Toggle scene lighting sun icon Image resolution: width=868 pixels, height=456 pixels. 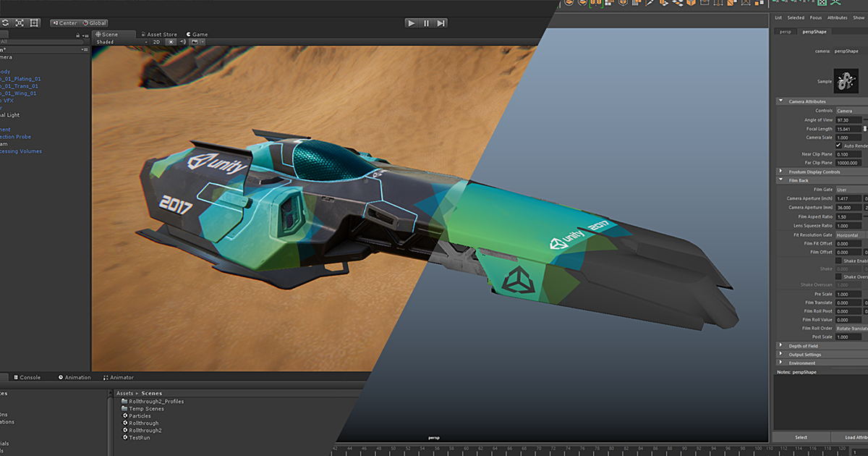coord(171,42)
